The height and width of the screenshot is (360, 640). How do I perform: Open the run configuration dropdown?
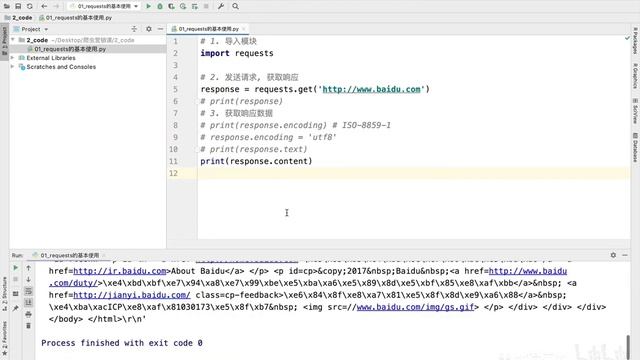click(x=104, y=6)
